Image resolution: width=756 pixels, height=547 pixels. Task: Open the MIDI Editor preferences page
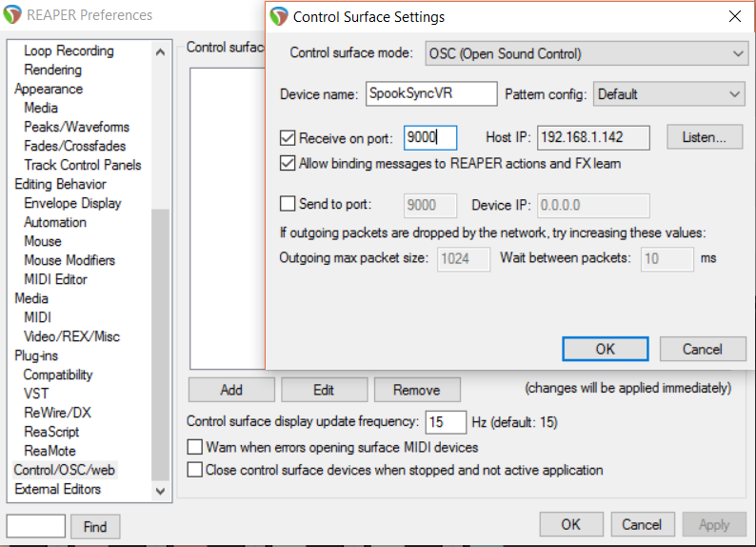coord(55,279)
